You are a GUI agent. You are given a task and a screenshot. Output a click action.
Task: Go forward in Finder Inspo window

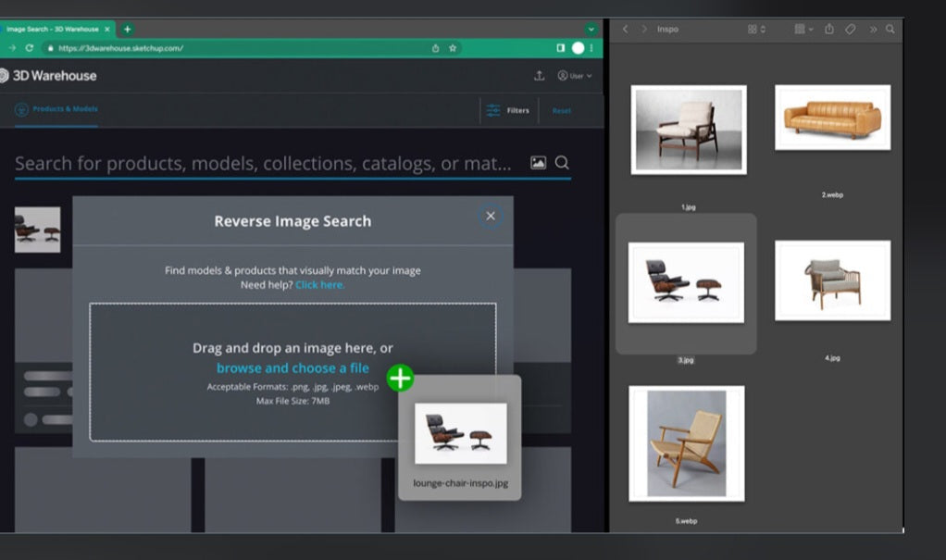(643, 29)
